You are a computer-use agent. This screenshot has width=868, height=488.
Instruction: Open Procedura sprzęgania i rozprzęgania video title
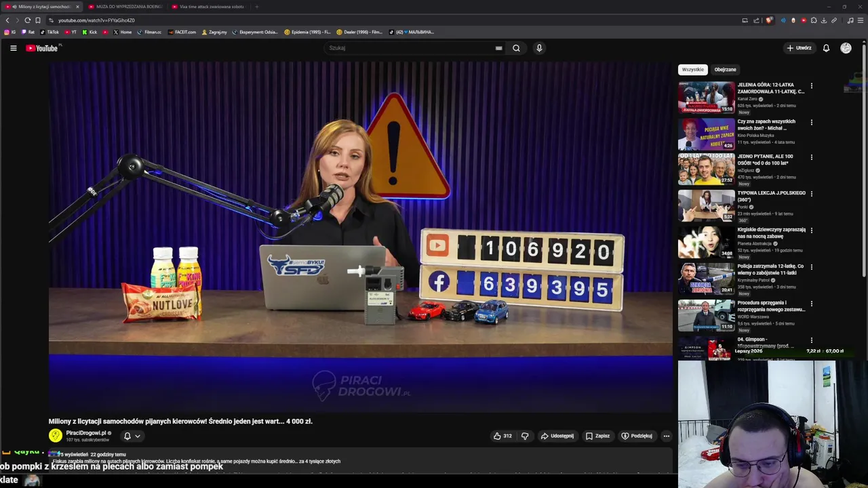click(x=771, y=306)
